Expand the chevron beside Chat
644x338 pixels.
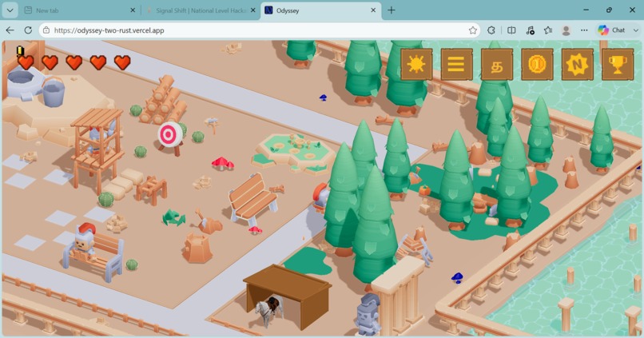(635, 30)
